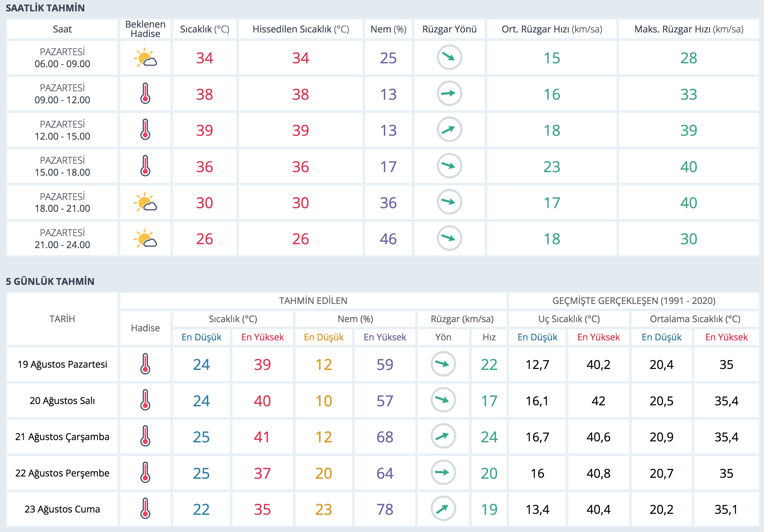Click thermometer icon for 21 Ağustos Çarşamba

click(145, 436)
